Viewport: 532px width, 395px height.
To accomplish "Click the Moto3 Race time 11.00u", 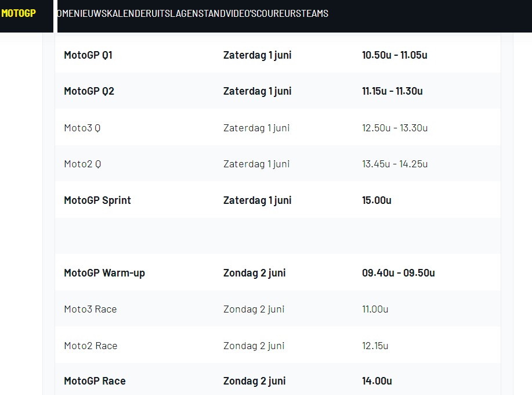I will pos(375,310).
